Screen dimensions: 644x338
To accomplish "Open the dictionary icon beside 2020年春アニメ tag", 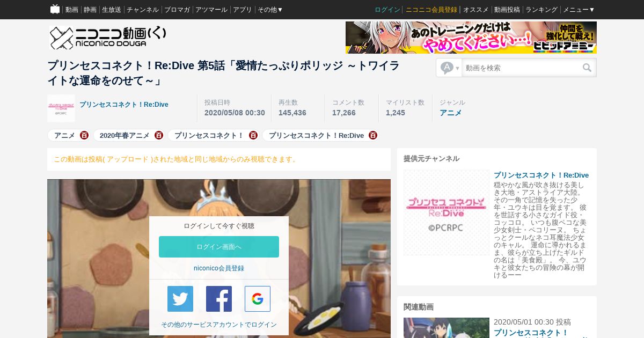I will (159, 135).
